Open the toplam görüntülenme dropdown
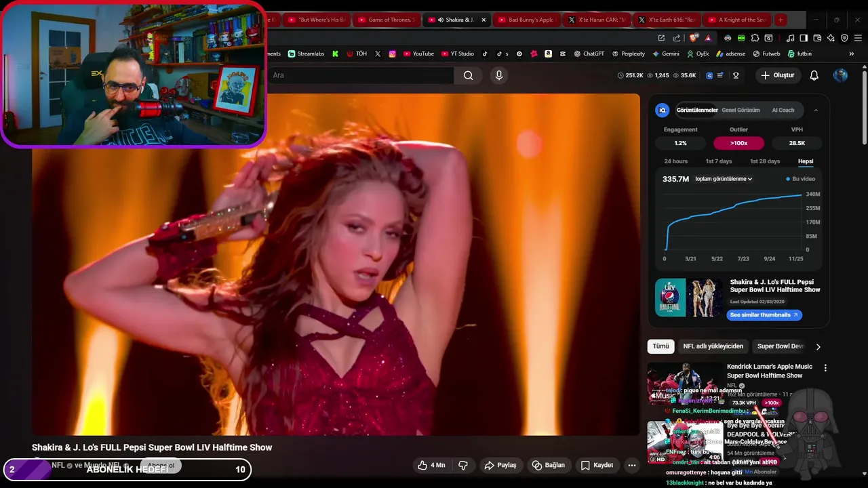Screen dimensions: 868x488 point(724,179)
